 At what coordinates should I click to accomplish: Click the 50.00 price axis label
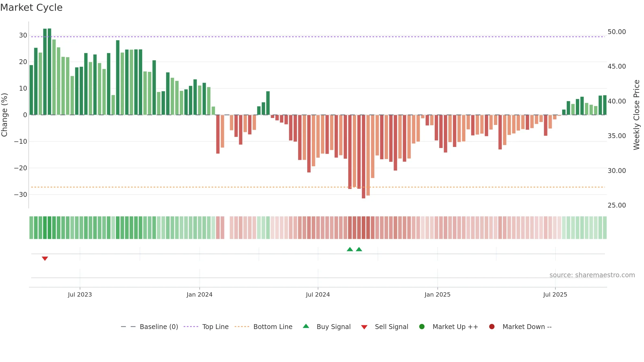coord(617,32)
